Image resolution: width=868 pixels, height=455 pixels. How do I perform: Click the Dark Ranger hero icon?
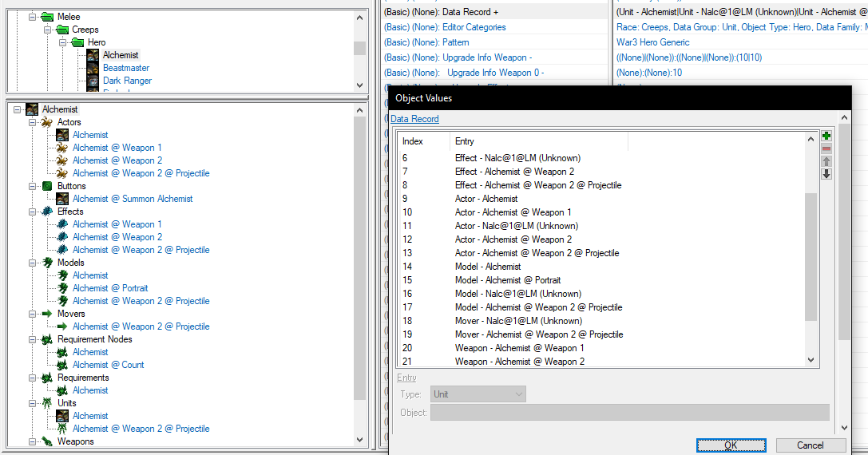(x=93, y=81)
